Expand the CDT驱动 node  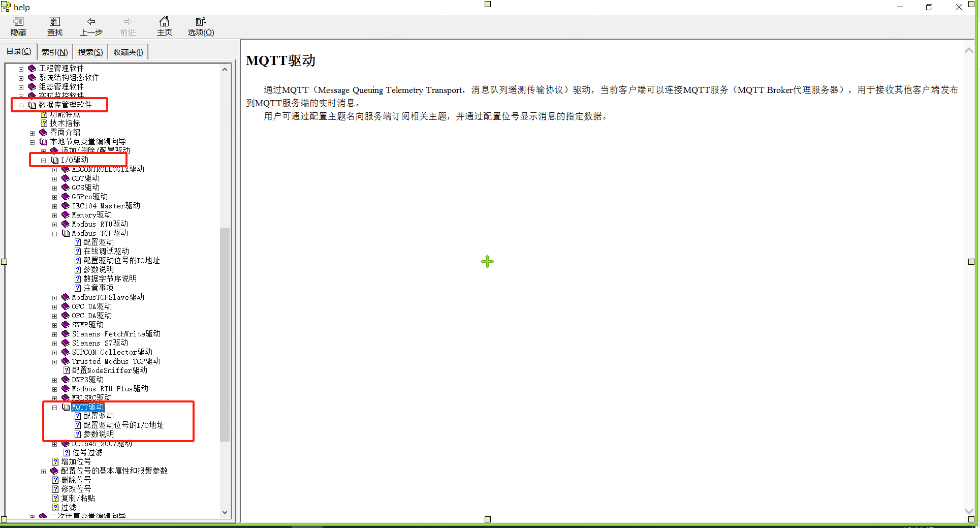[x=54, y=179]
